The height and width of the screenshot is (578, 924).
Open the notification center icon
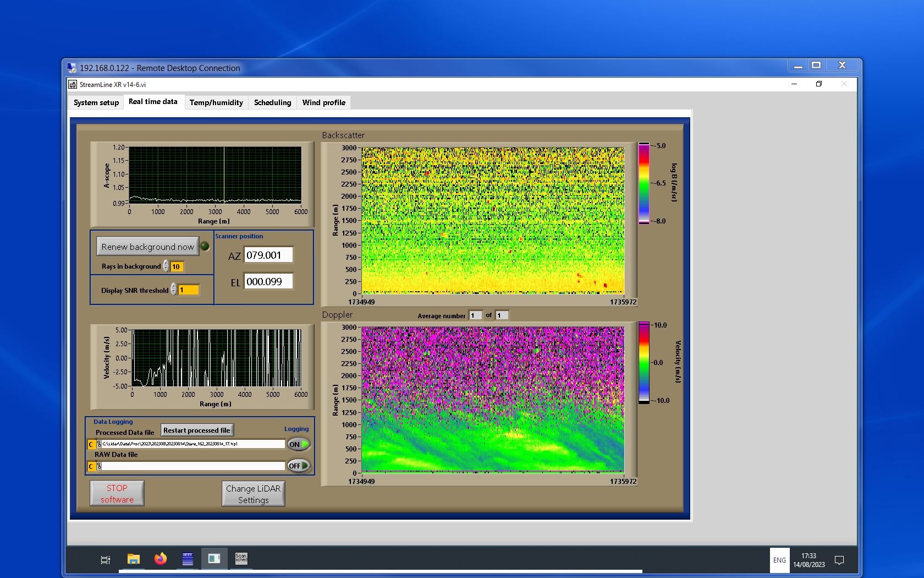[839, 560]
